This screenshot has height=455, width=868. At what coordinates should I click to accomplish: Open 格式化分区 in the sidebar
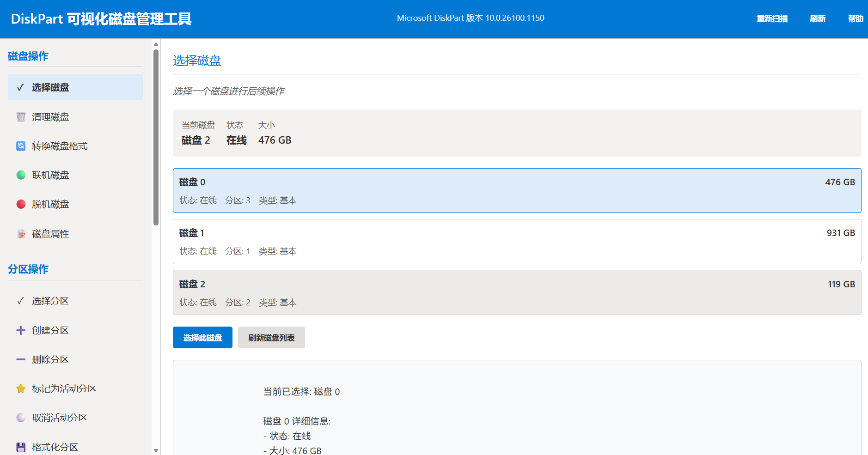tap(75, 447)
